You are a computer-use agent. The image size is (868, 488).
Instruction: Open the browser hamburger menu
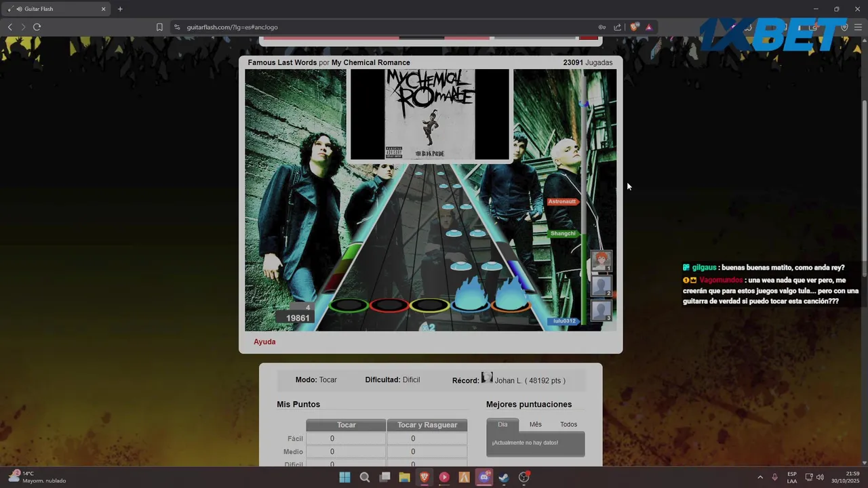coord(859,27)
